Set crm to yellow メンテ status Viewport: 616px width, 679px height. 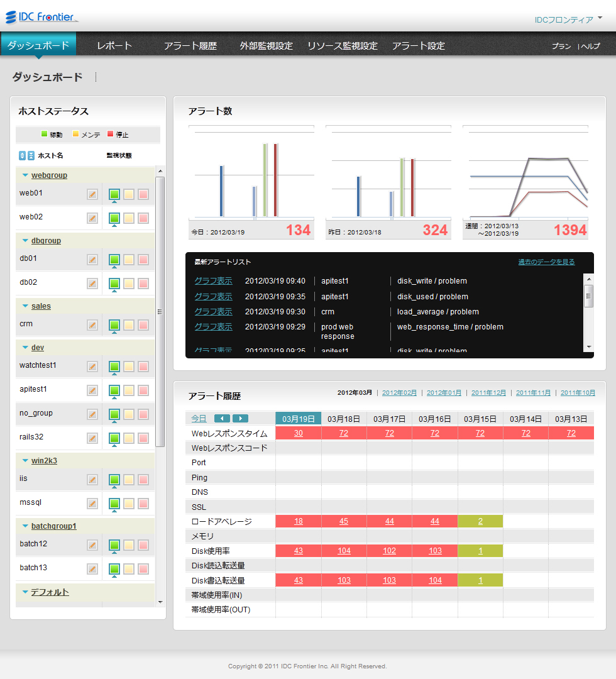pyautogui.click(x=129, y=325)
